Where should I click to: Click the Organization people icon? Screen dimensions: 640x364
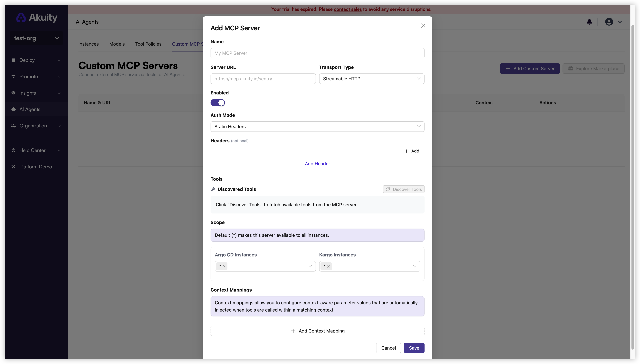tap(13, 126)
